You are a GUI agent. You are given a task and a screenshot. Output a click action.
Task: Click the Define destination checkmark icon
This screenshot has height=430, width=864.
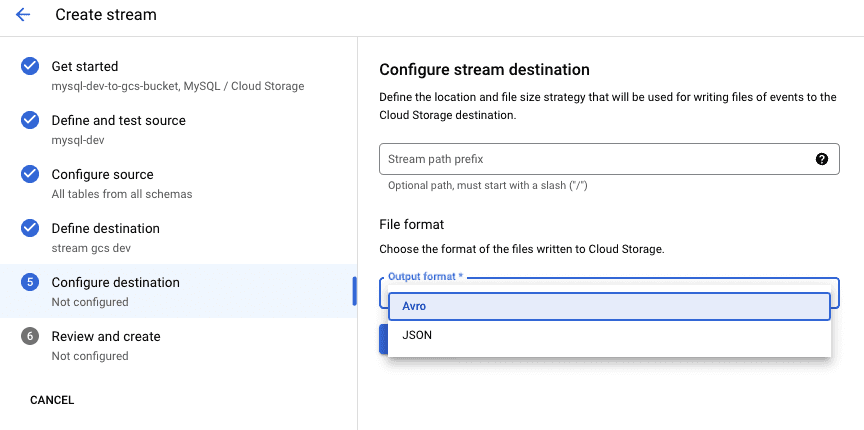tap(30, 228)
